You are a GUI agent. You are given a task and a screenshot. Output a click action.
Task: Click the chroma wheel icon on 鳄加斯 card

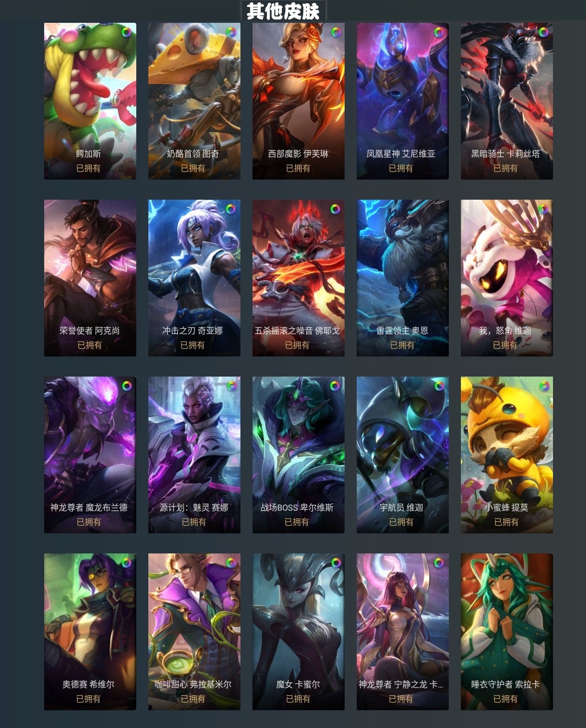[x=127, y=32]
